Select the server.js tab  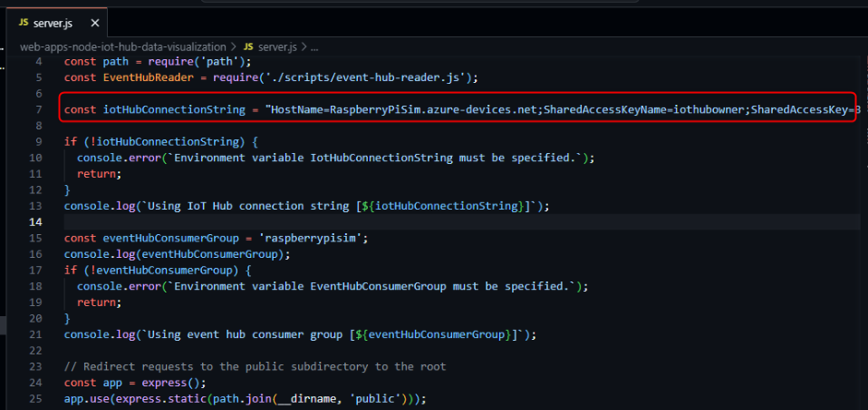[x=53, y=22]
